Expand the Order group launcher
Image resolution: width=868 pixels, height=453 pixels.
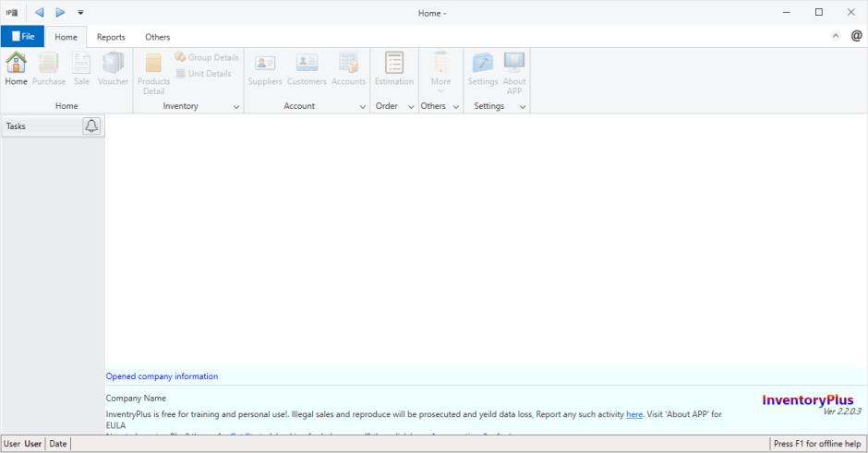coord(411,107)
